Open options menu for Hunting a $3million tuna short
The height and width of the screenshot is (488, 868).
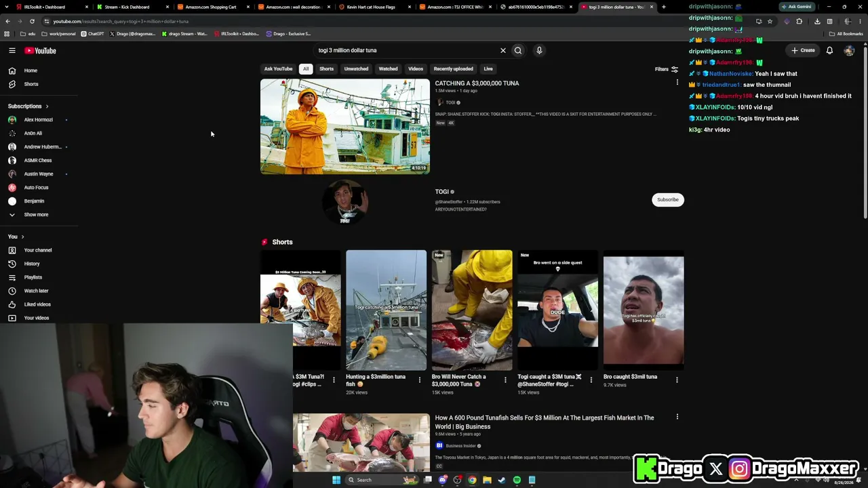pos(420,380)
